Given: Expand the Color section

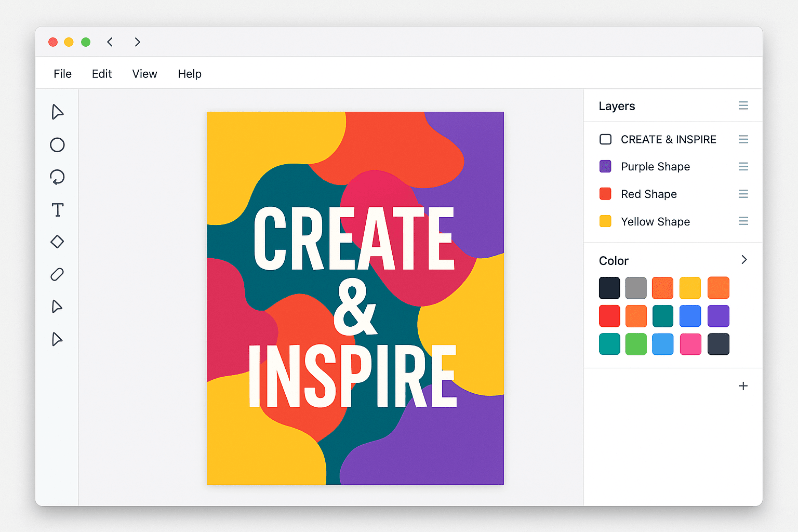Looking at the screenshot, I should click(x=743, y=260).
